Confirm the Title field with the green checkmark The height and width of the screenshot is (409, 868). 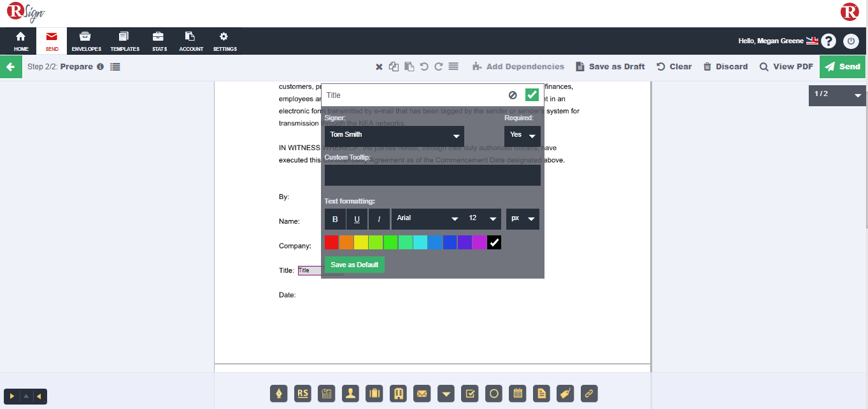(x=532, y=95)
